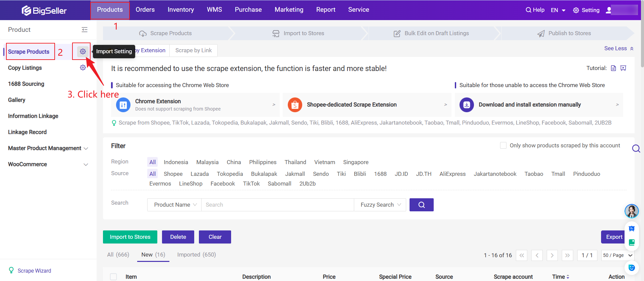The image size is (644, 281).
Task: Open the floating magnifier search icon
Action: [x=636, y=148]
